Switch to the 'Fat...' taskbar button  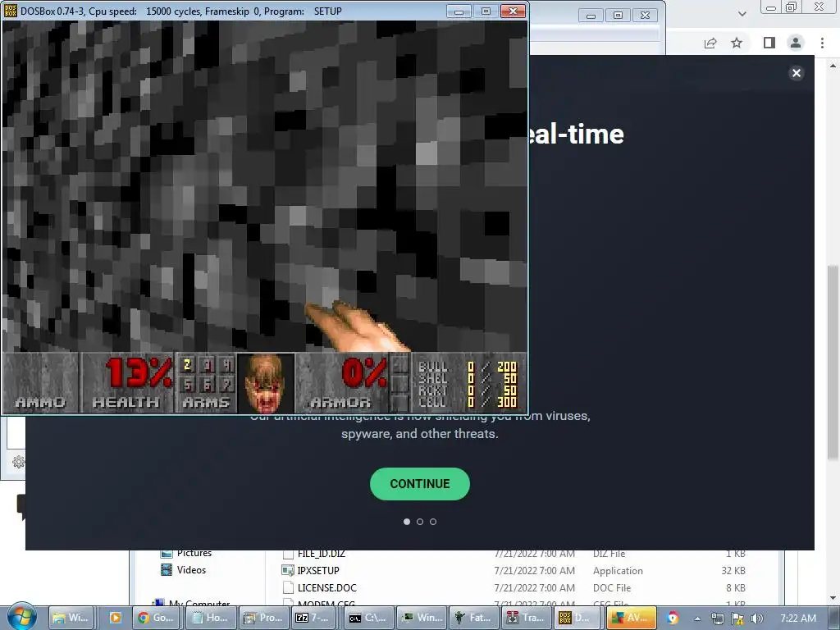[473, 618]
